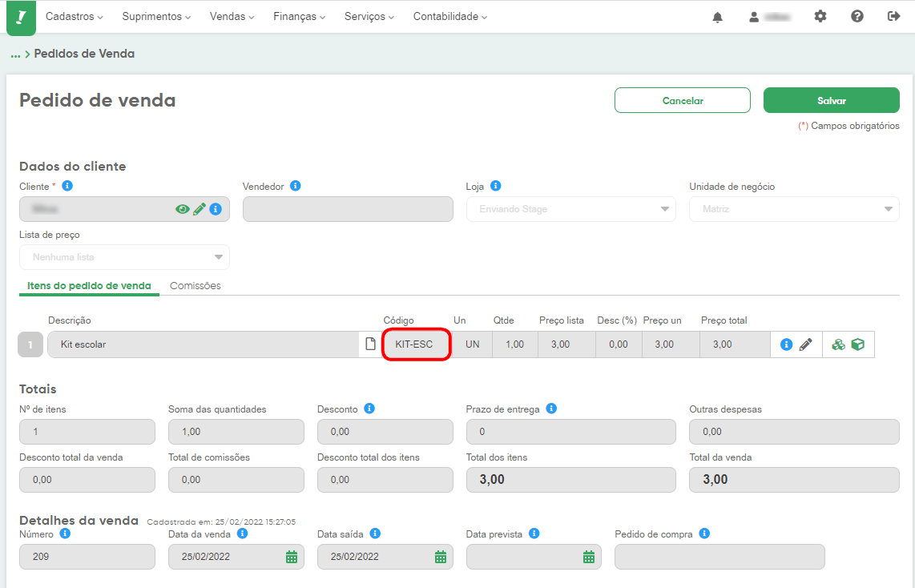Click the logout exit icon

(894, 16)
